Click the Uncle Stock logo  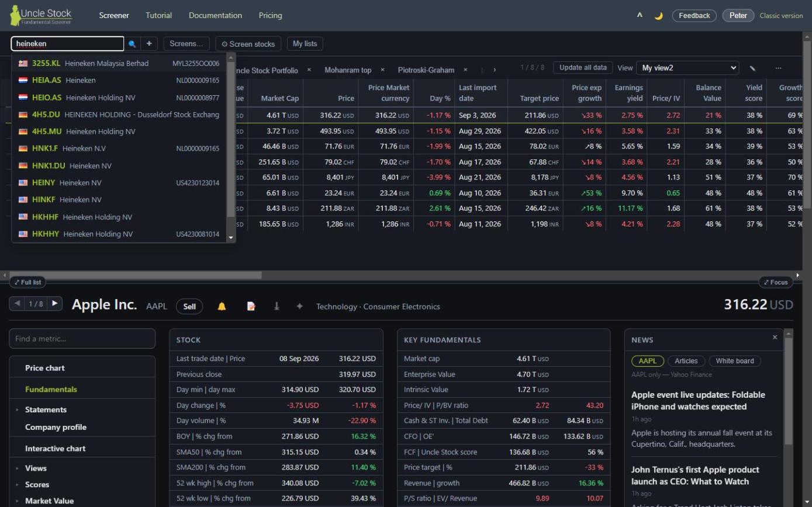(41, 16)
